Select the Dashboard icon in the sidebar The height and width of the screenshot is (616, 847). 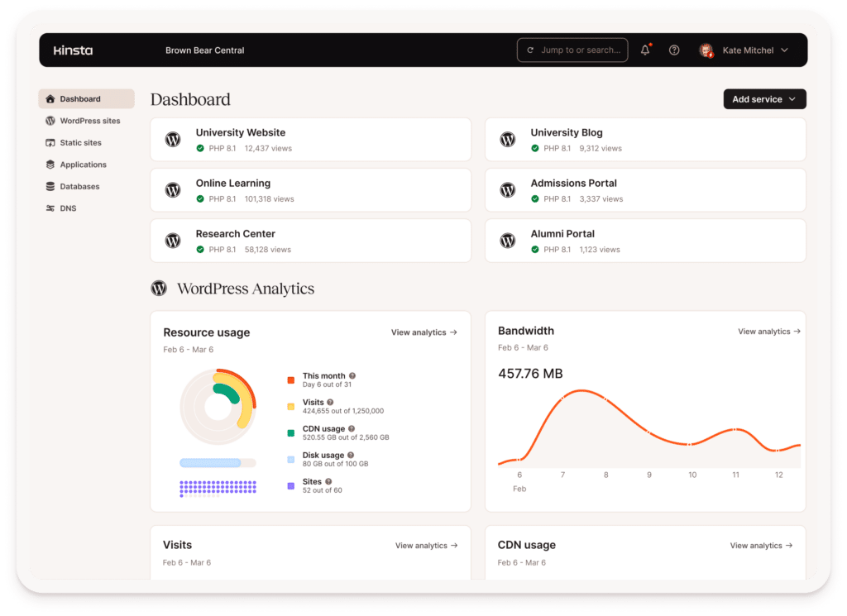(50, 98)
